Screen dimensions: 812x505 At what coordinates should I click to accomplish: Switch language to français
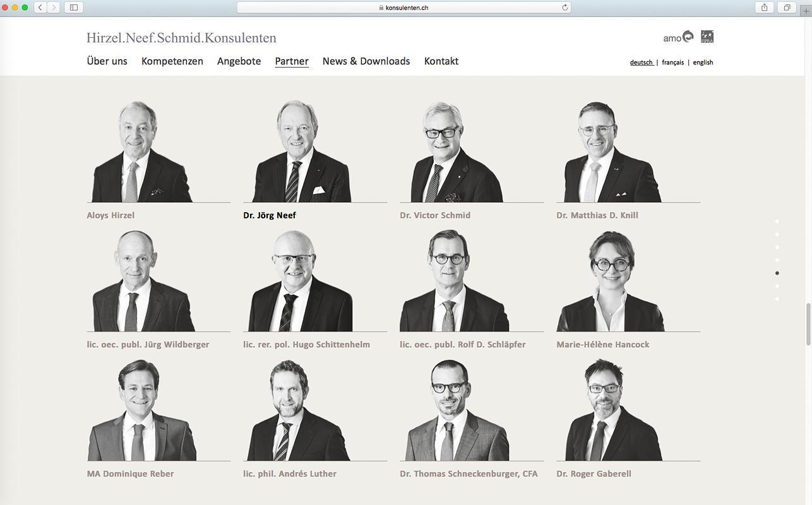point(673,62)
